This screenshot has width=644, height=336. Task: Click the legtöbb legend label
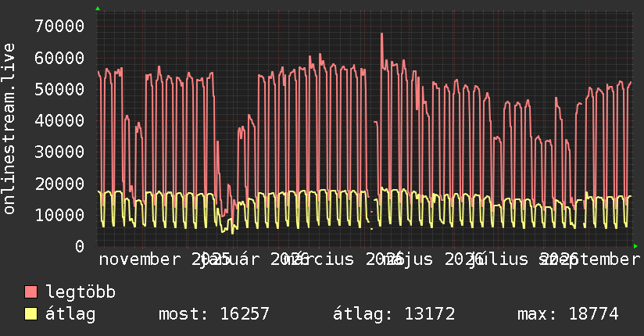click(80, 292)
